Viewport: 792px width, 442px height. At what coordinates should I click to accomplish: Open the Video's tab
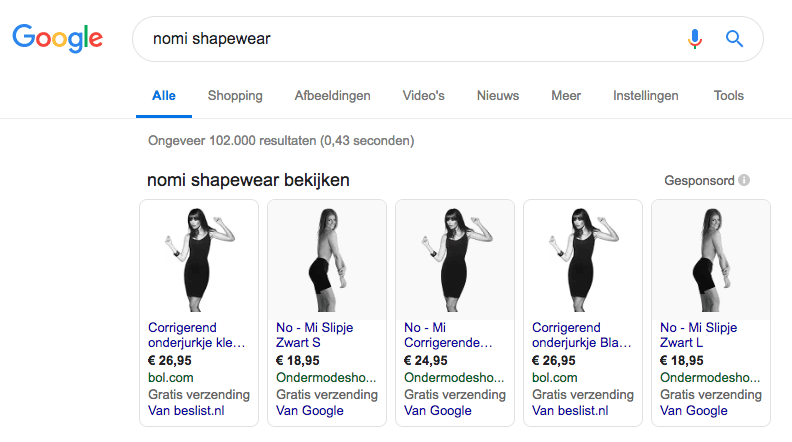tap(423, 96)
